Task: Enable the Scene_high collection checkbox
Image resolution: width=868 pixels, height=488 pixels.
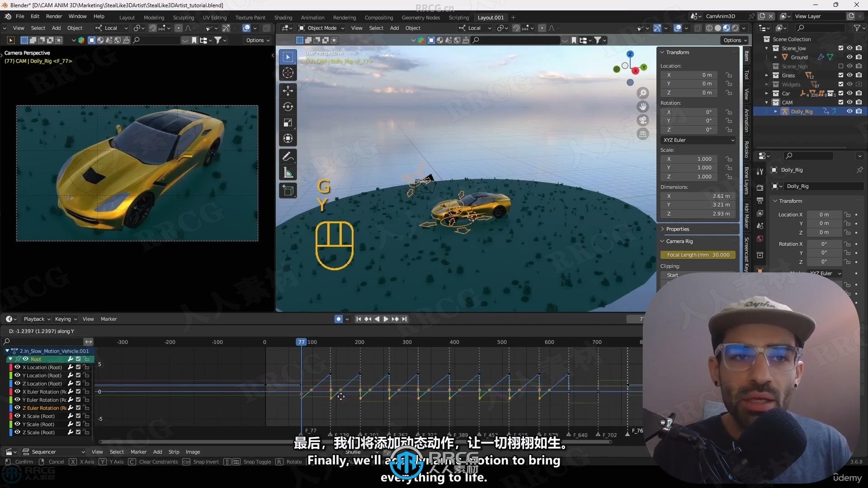Action: [840, 66]
